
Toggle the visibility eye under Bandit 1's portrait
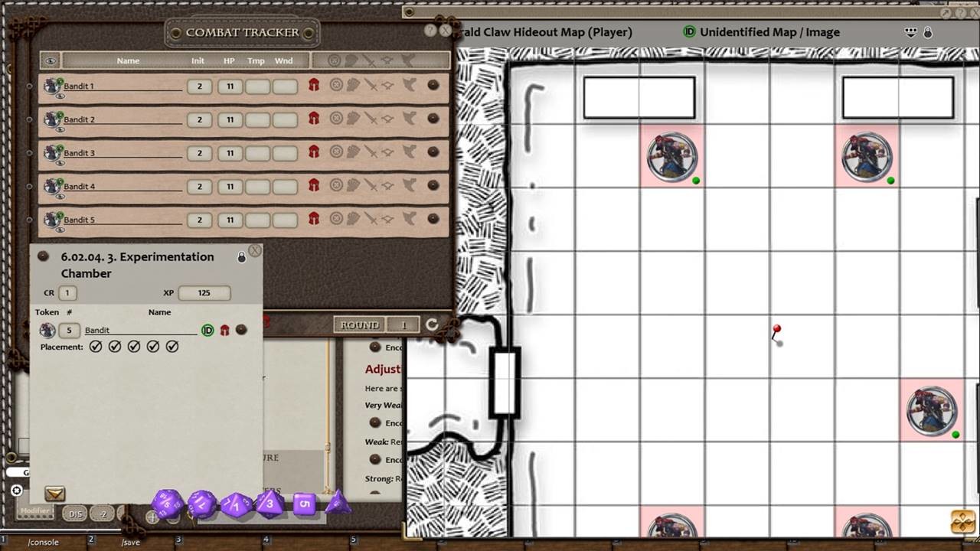[x=59, y=96]
